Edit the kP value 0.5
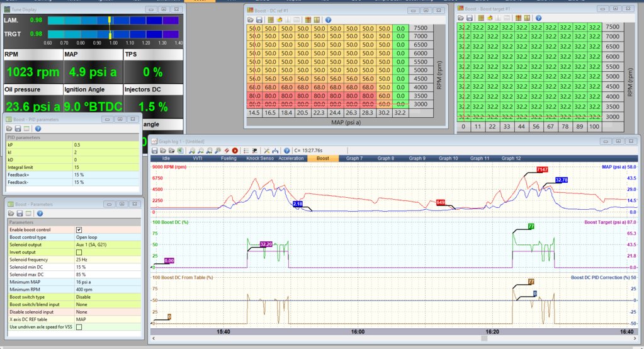The image size is (644, 349). pos(106,145)
